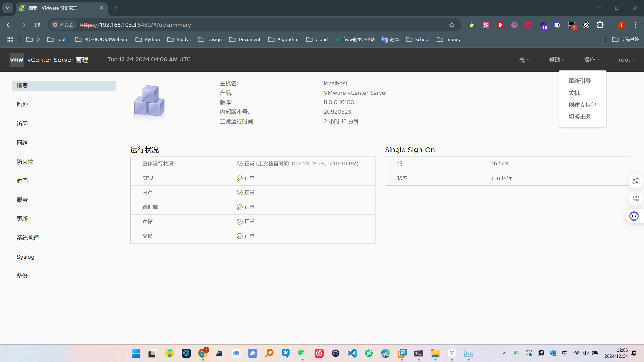Open Chrome from the taskbar
The image size is (644, 362).
(203, 353)
